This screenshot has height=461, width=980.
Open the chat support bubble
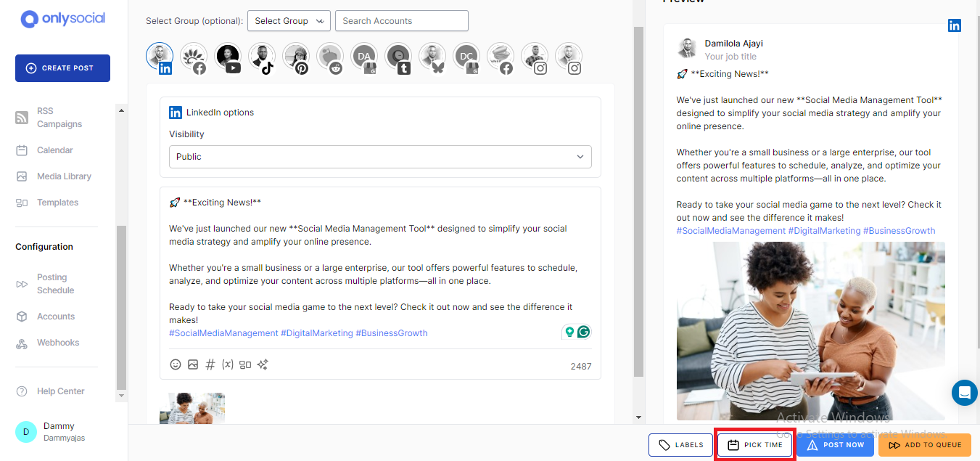click(964, 393)
